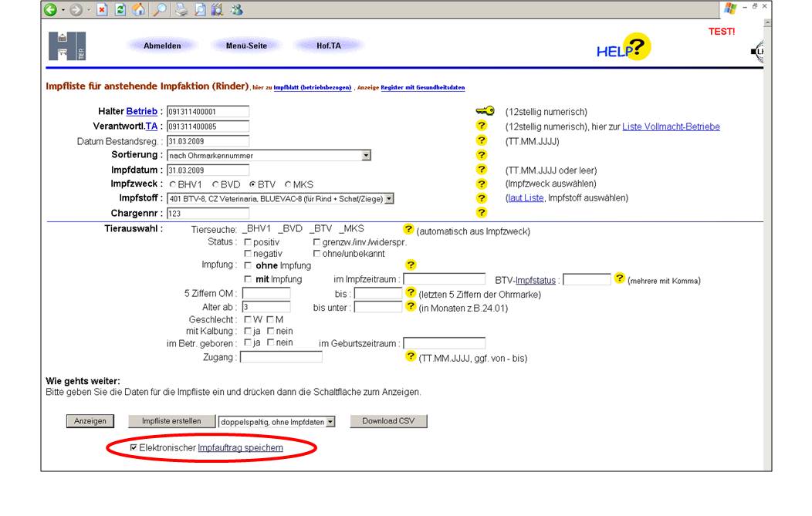The image size is (812, 516).
Task: Check the 'mit Impfung' checkbox
Action: point(248,279)
